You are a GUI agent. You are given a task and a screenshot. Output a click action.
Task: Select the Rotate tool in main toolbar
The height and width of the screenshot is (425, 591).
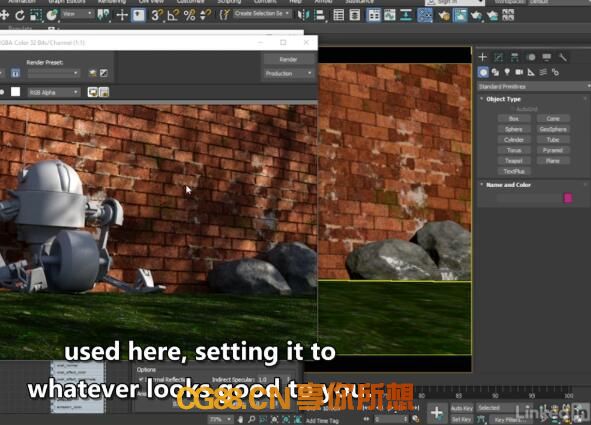20,15
